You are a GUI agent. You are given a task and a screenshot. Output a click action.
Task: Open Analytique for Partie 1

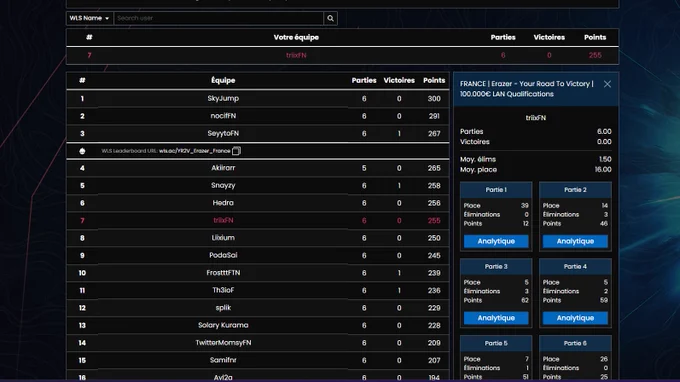496,241
